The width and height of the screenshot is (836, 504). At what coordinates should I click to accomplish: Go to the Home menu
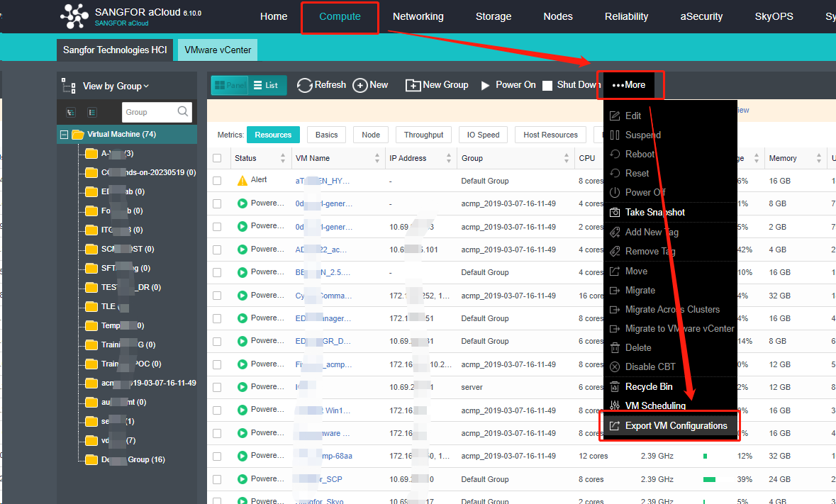274,16
